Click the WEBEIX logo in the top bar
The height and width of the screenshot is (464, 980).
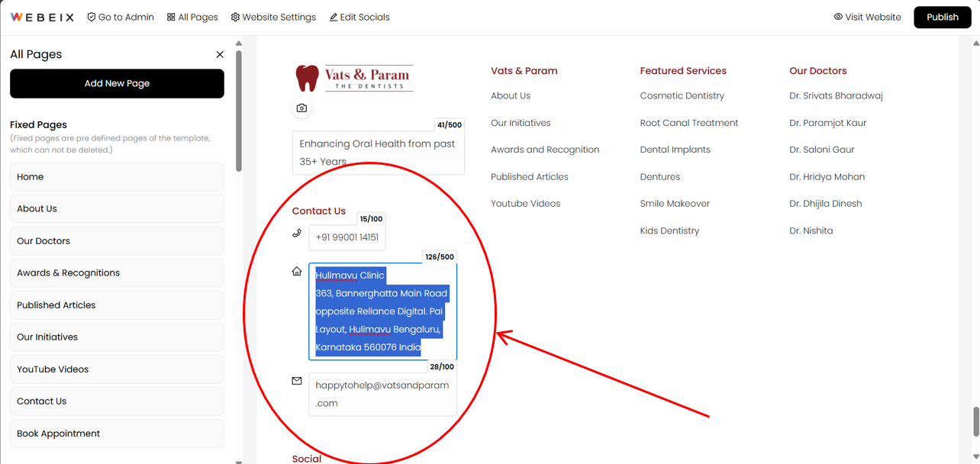42,17
